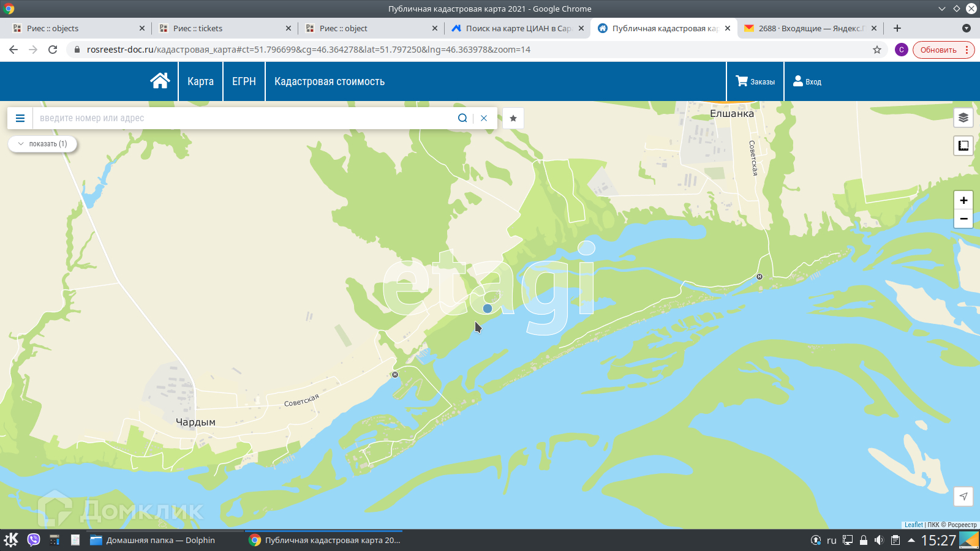980x551 pixels.
Task: Open Chrome three-dot menu
Action: tap(967, 50)
